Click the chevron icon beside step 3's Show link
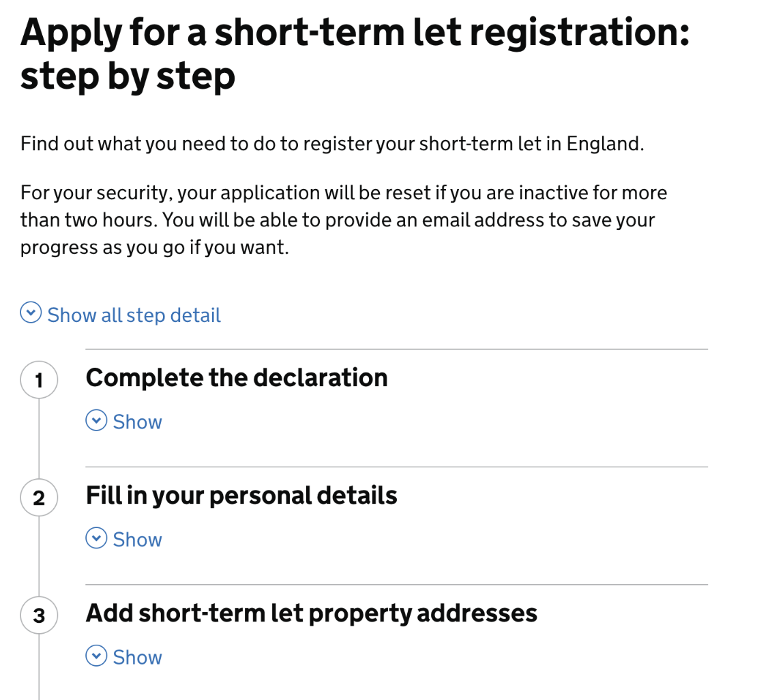 click(98, 656)
